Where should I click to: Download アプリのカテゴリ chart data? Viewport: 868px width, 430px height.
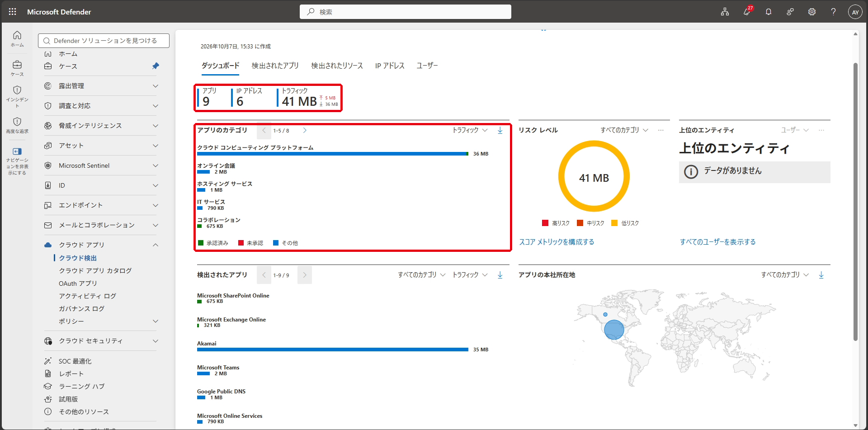click(x=500, y=130)
